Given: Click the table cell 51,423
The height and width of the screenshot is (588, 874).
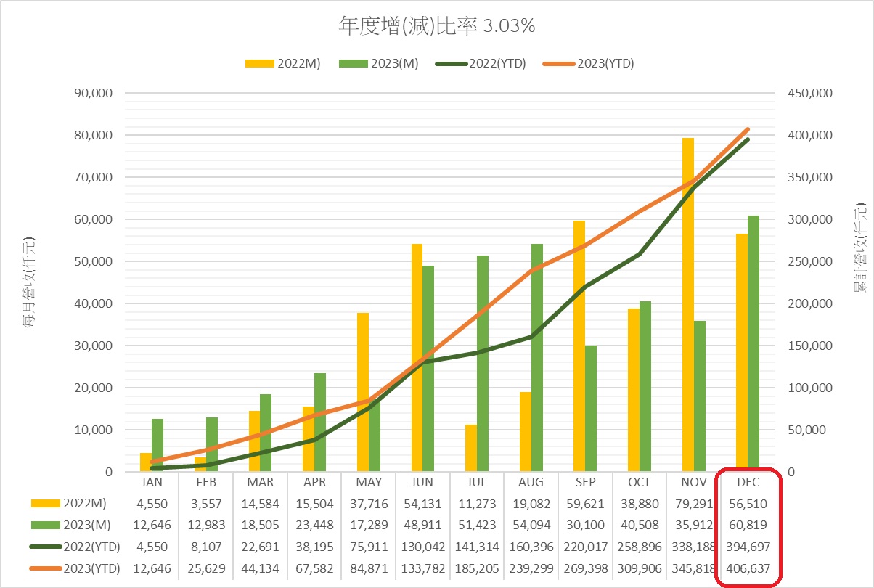Looking at the screenshot, I should tap(476, 526).
